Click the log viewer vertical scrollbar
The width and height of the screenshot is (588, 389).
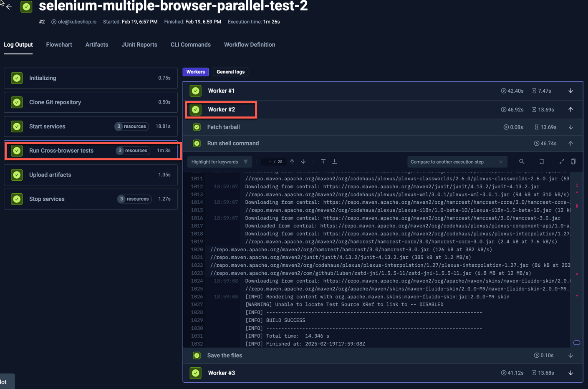[x=577, y=259]
